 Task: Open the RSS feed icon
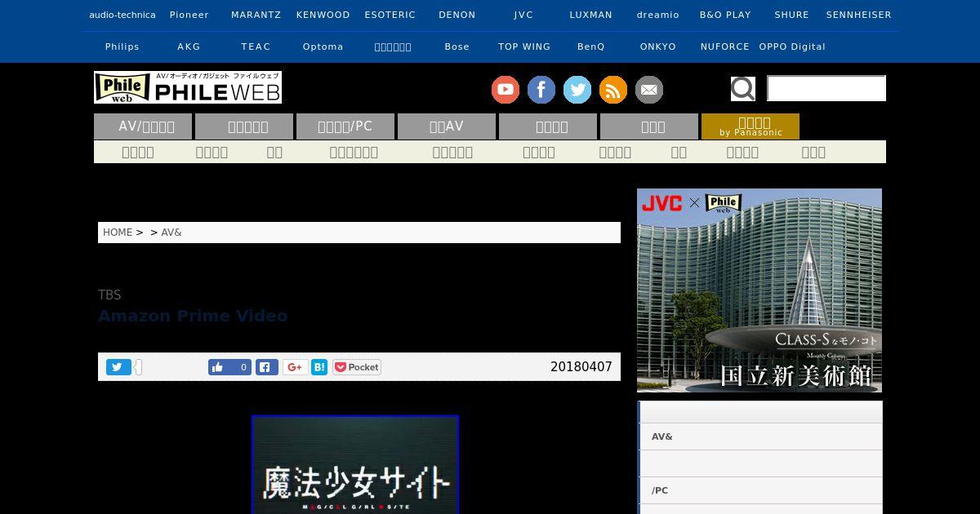click(x=613, y=90)
